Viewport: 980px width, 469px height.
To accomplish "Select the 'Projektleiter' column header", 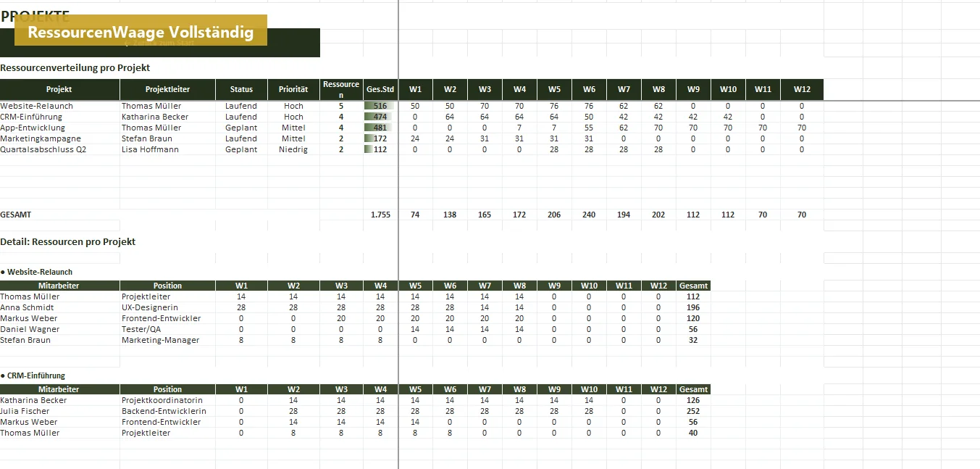I will click(x=167, y=89).
